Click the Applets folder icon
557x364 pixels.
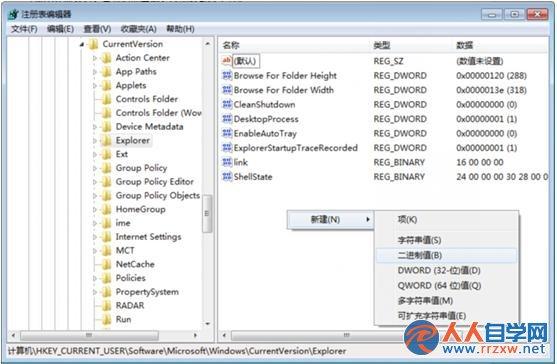(x=107, y=86)
